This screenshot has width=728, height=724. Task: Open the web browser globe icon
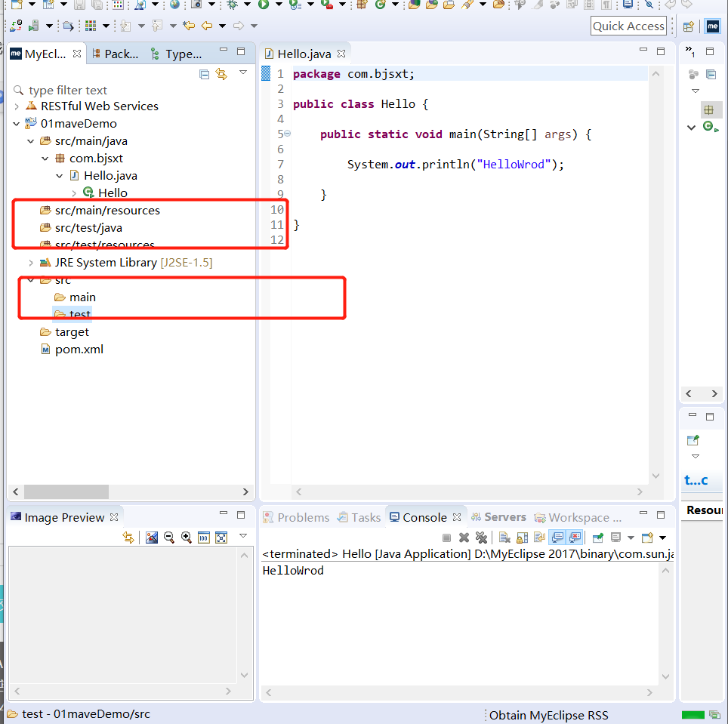tap(174, 5)
